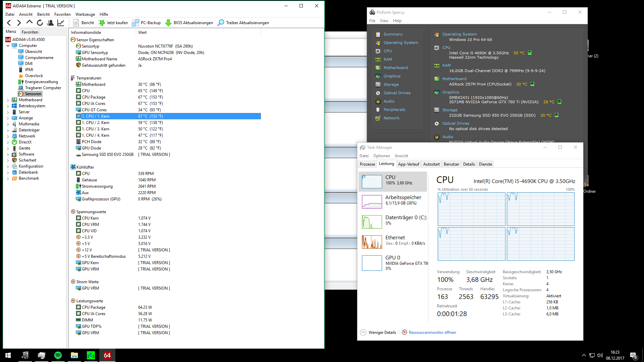Collapse the Computer tree node

click(x=8, y=46)
